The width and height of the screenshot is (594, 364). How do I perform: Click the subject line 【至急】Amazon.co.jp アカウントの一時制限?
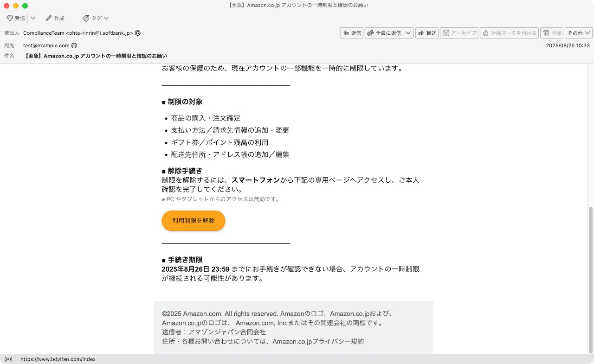(x=95, y=56)
